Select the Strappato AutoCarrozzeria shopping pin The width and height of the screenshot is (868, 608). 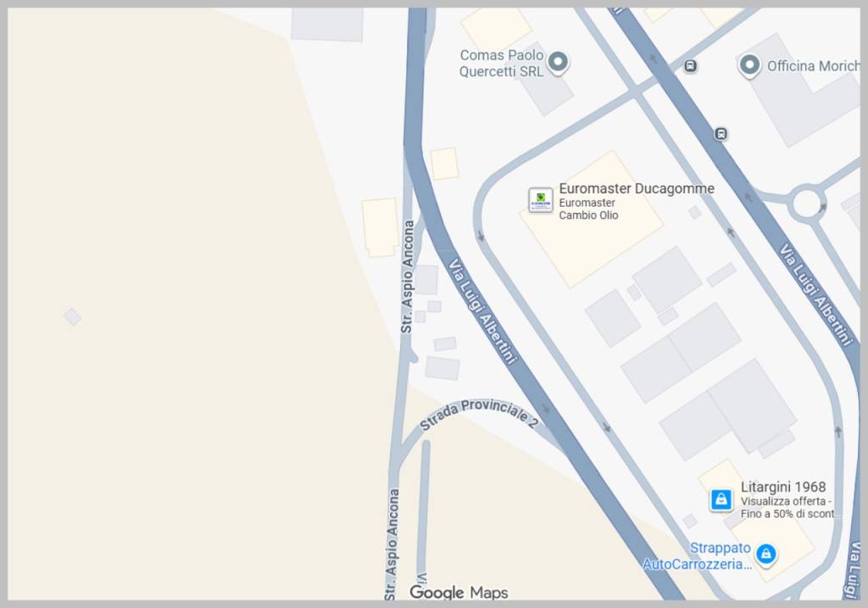(x=766, y=554)
